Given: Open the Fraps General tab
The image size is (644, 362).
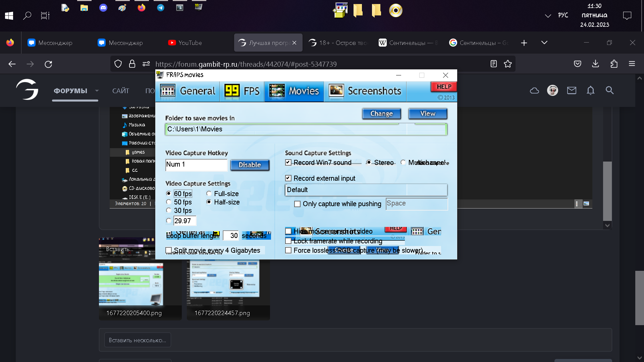Looking at the screenshot, I should tap(188, 91).
